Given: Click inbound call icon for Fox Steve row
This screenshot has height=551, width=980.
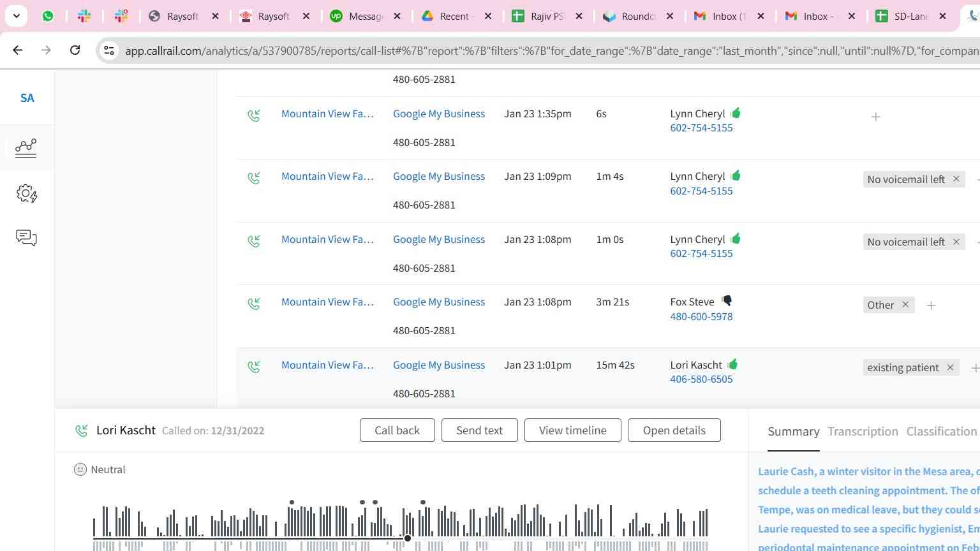Looking at the screenshot, I should [x=254, y=304].
